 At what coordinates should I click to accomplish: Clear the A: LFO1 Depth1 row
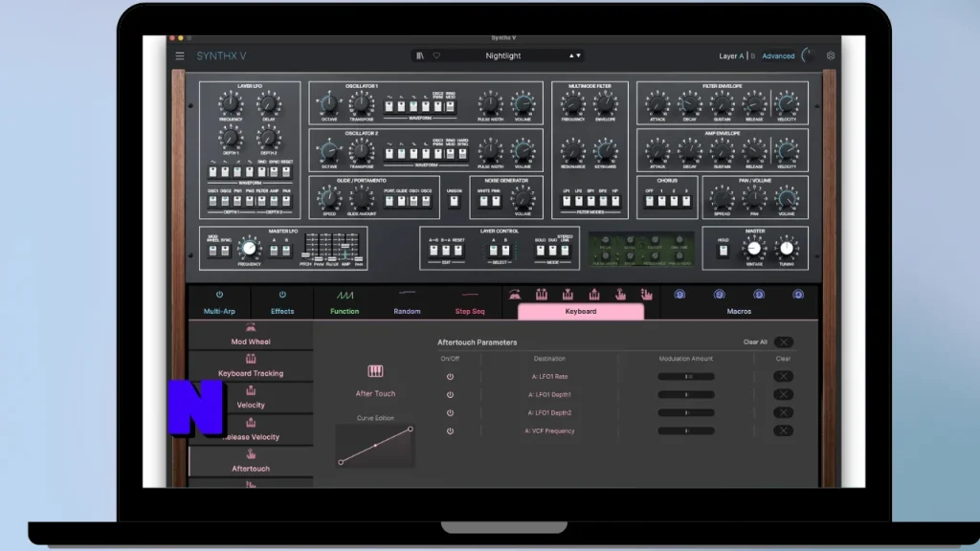(783, 394)
